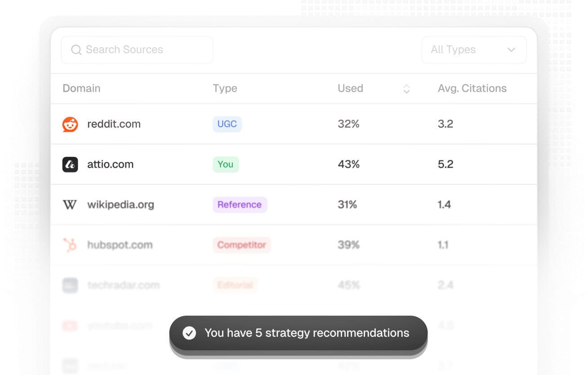588x375 pixels.
Task: Sort by the Used column header
Action: [x=350, y=89]
